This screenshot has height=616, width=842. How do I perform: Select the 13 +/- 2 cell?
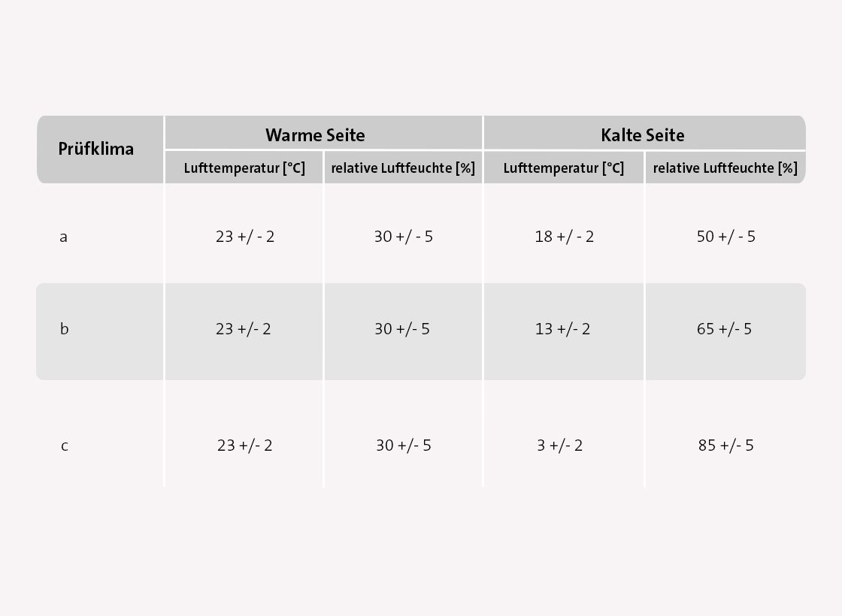click(563, 329)
